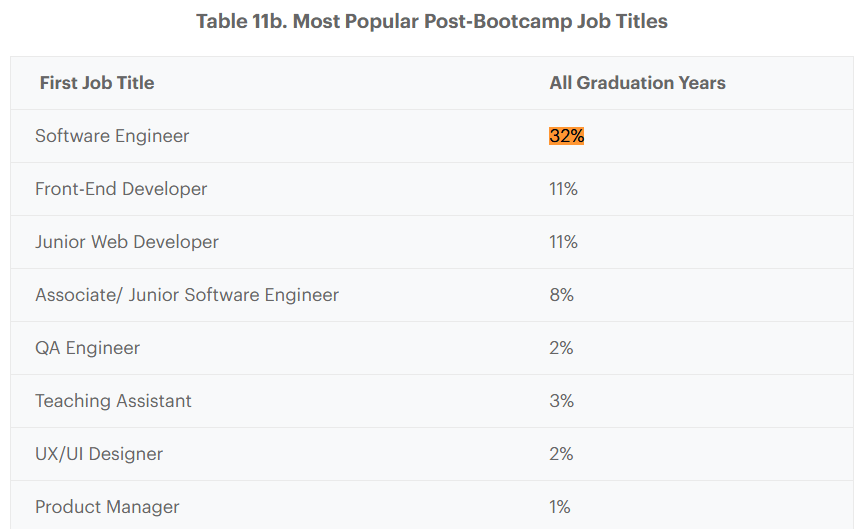Image resolution: width=860 pixels, height=529 pixels.
Task: Select the Front-End Developer row label
Action: (x=121, y=189)
